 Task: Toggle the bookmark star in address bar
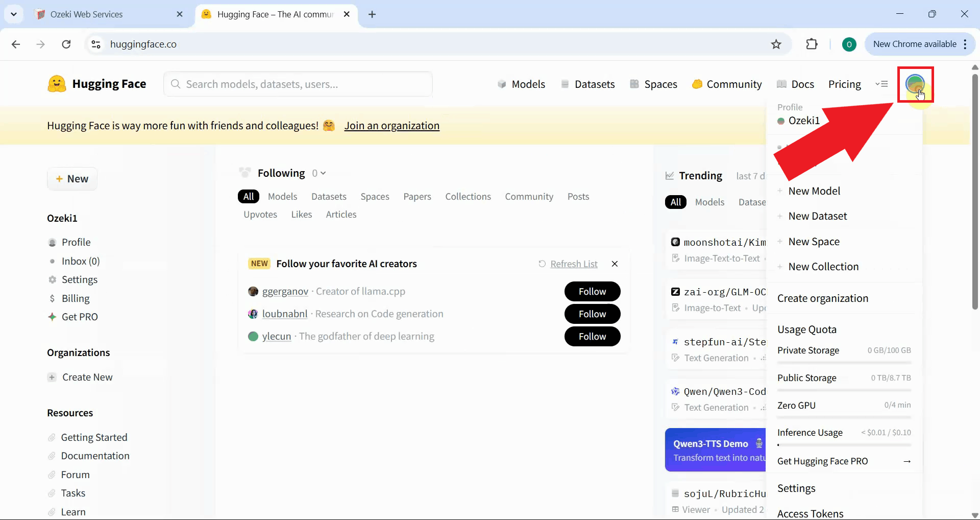pyautogui.click(x=776, y=44)
